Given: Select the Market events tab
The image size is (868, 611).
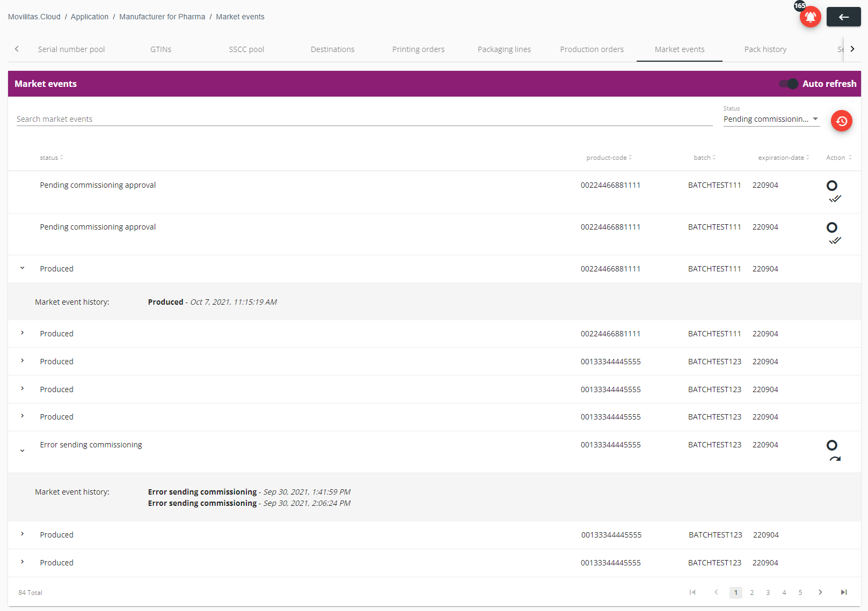Looking at the screenshot, I should [680, 49].
